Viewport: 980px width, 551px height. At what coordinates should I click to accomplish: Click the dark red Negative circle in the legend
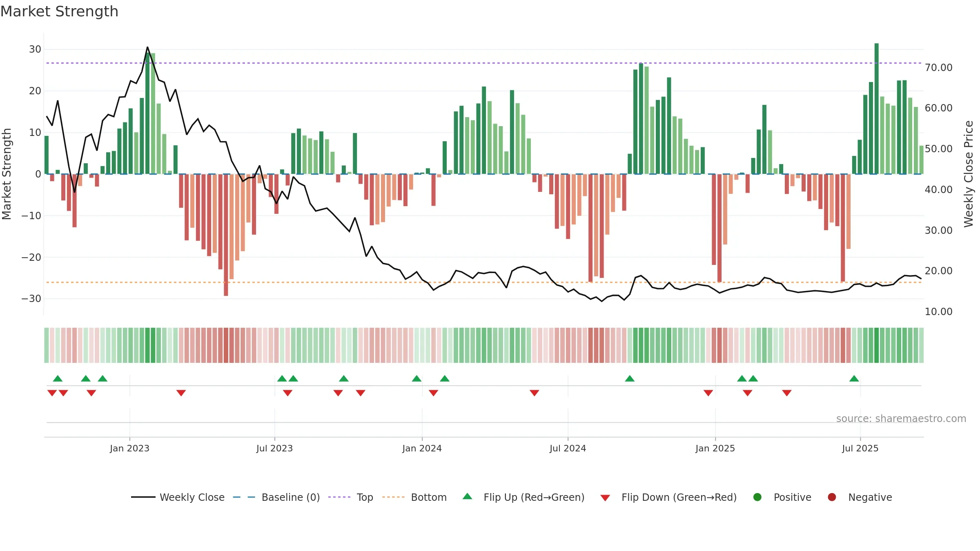832,497
